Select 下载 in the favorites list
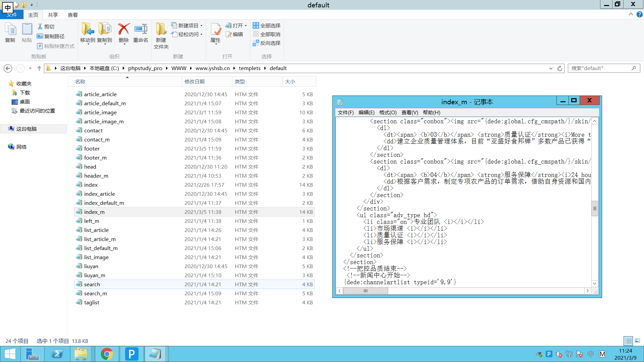 (25, 93)
